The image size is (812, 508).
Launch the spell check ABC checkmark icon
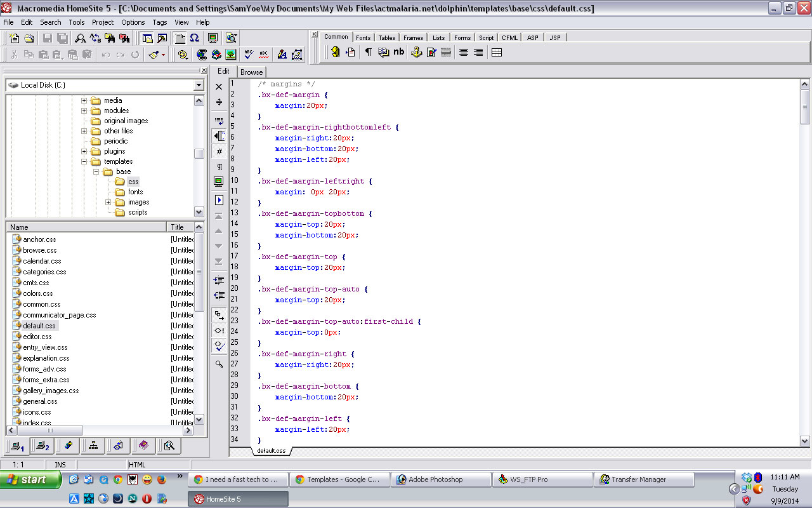point(249,55)
